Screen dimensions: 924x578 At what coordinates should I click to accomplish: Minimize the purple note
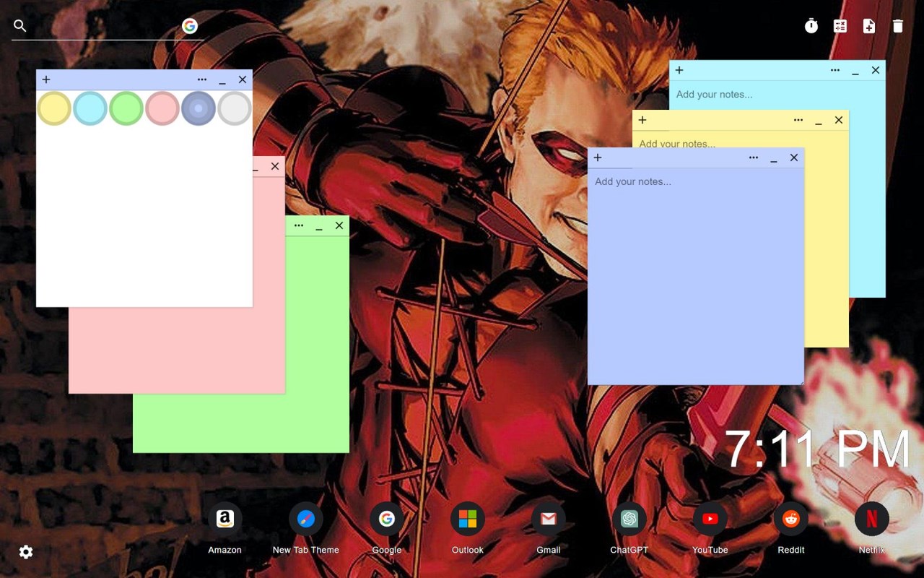tap(774, 158)
